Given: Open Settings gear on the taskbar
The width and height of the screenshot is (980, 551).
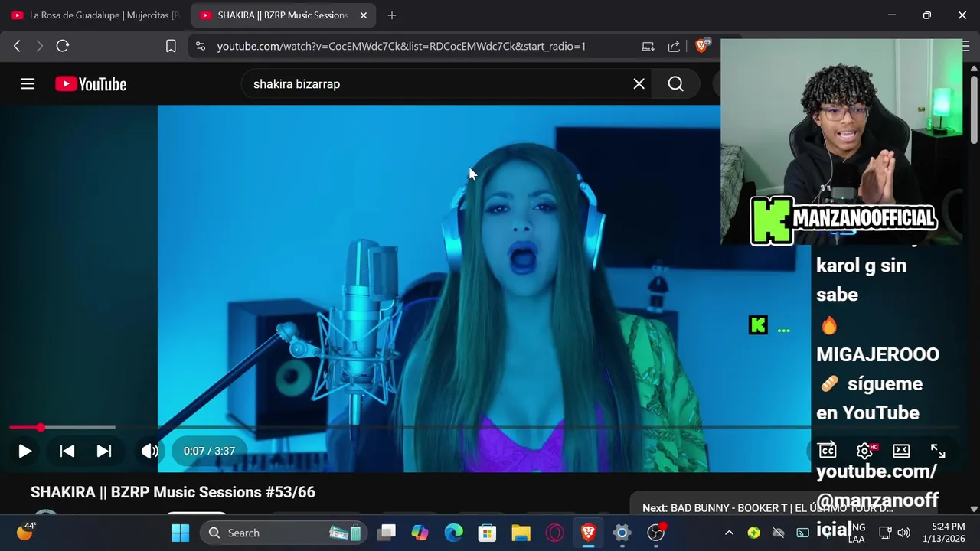Looking at the screenshot, I should tap(622, 533).
